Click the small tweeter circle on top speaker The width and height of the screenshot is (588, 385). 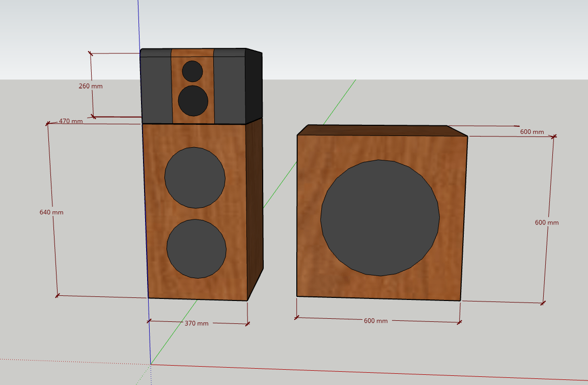click(x=192, y=71)
